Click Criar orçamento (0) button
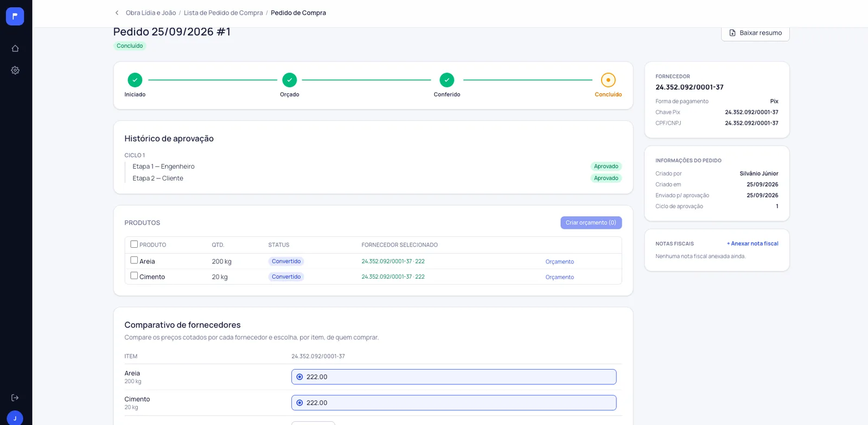Screen dimensions: 868x425 coord(591,223)
